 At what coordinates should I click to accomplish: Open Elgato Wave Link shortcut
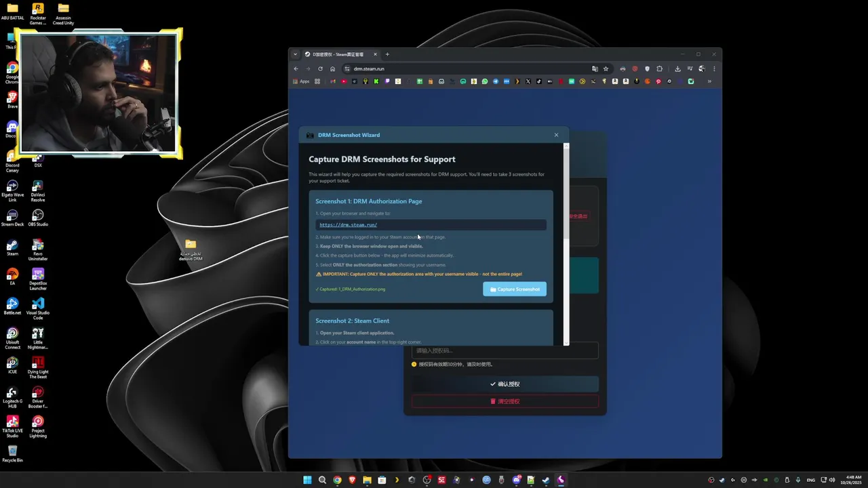(12, 191)
